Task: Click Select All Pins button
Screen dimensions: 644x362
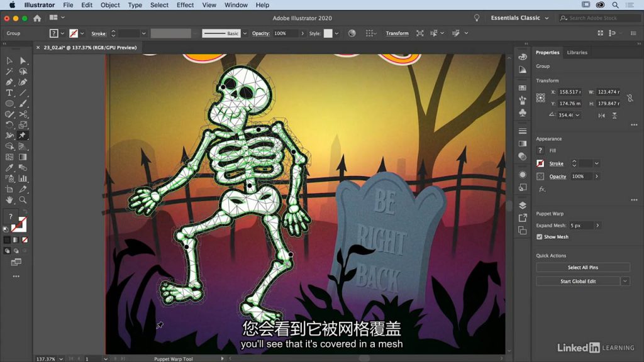Action: (583, 267)
